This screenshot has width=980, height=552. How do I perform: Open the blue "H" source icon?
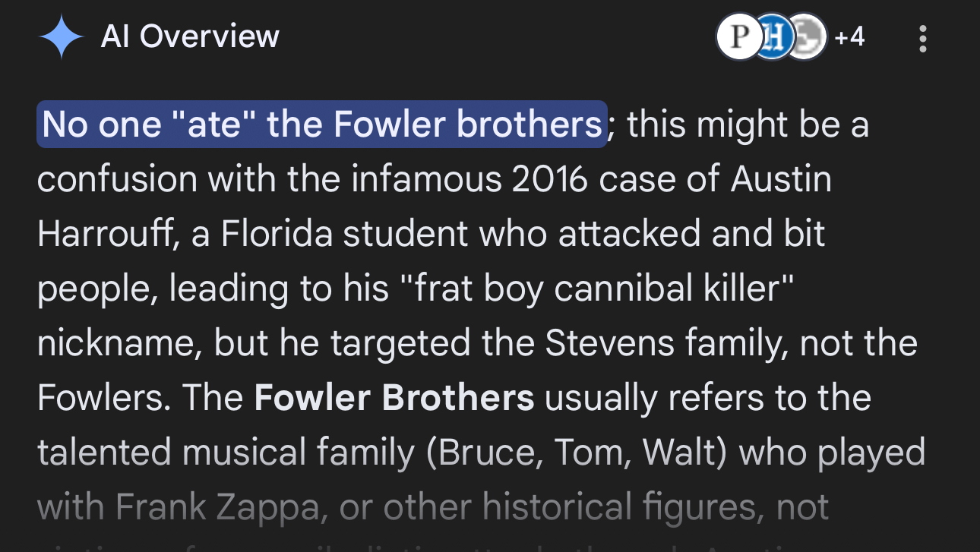[771, 37]
